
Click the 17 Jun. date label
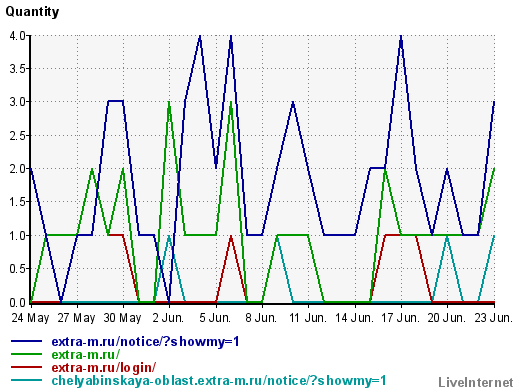401,318
